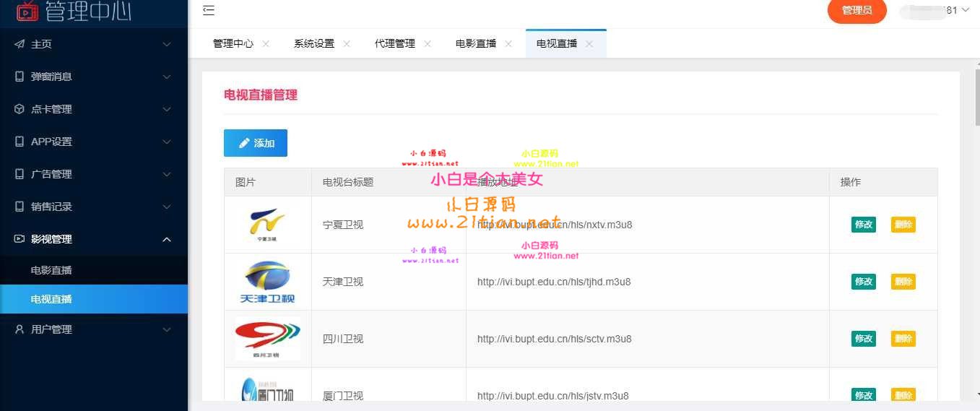The width and height of the screenshot is (980, 411).
Task: Click the 影视管理 video icon
Action: [x=19, y=239]
